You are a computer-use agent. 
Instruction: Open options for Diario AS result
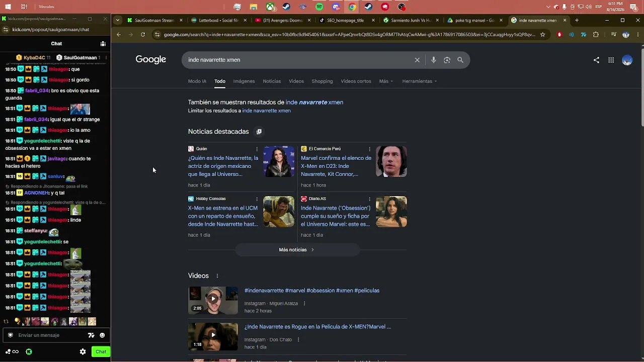(369, 199)
